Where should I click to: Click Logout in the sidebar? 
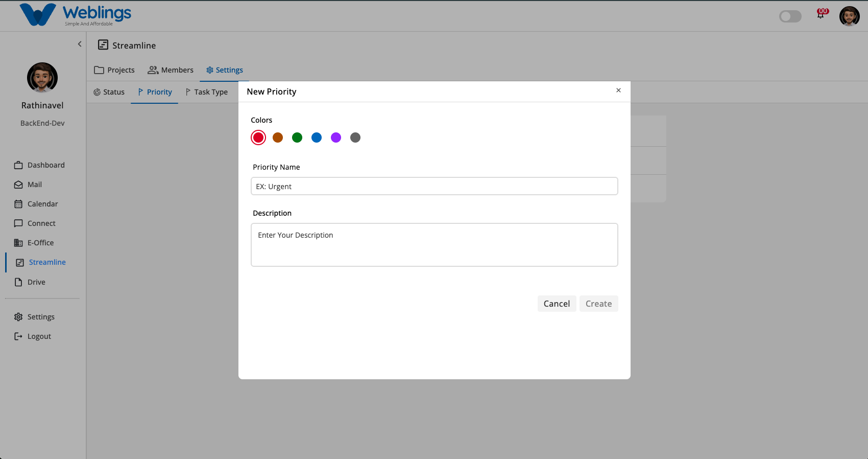pyautogui.click(x=33, y=336)
